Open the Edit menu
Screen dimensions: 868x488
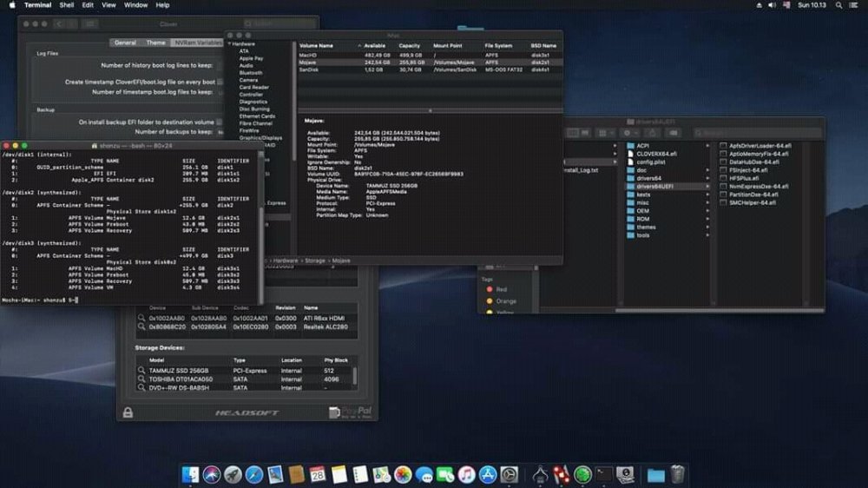click(x=88, y=5)
